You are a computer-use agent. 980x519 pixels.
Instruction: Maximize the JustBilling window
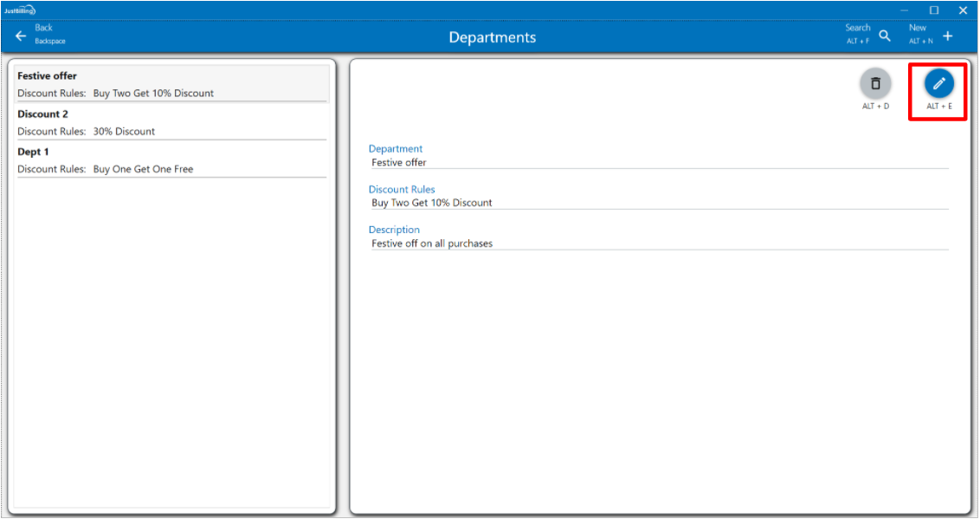[x=934, y=10]
